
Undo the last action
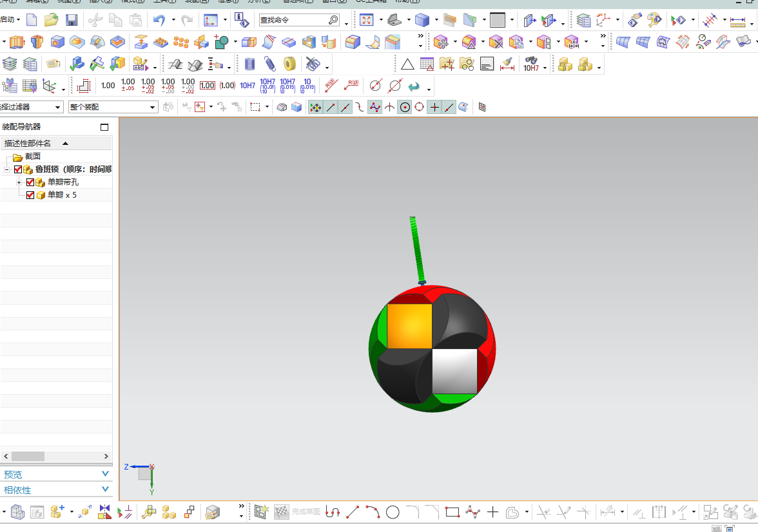(x=159, y=20)
